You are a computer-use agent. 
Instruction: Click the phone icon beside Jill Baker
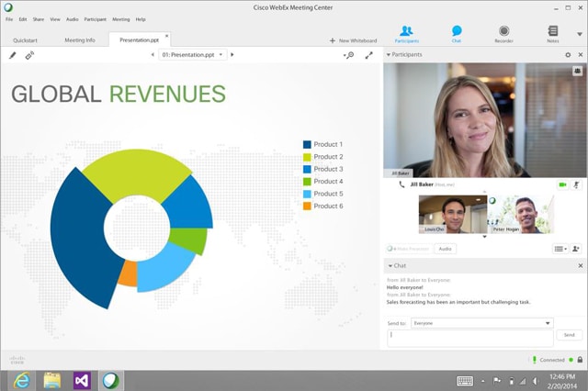pyautogui.click(x=401, y=184)
